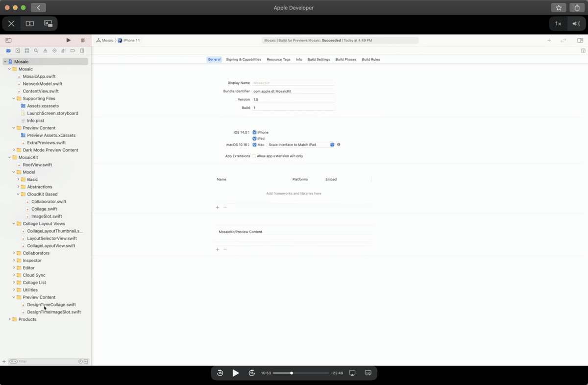The width and height of the screenshot is (588, 385).
Task: Switch to Resource Tags tab
Action: (x=278, y=59)
